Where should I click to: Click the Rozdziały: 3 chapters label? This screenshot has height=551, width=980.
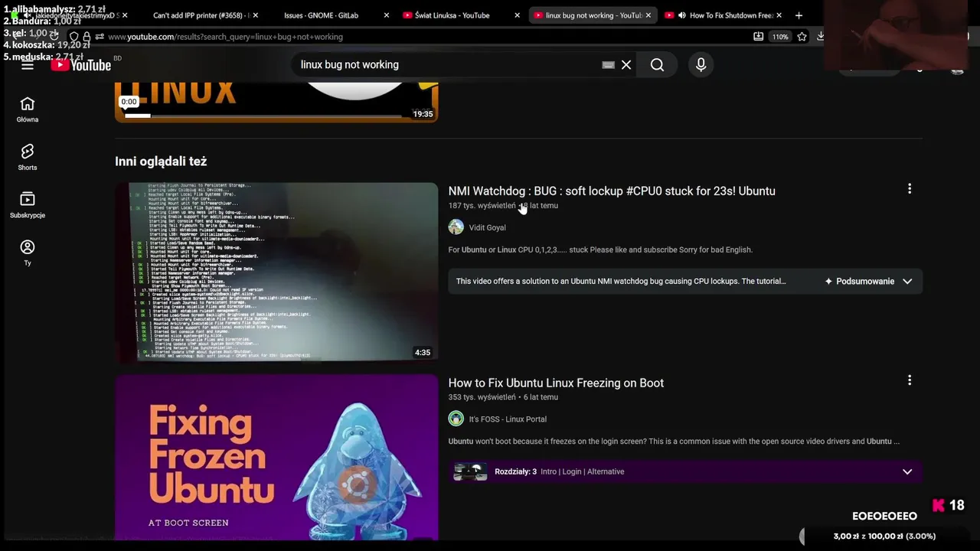515,471
